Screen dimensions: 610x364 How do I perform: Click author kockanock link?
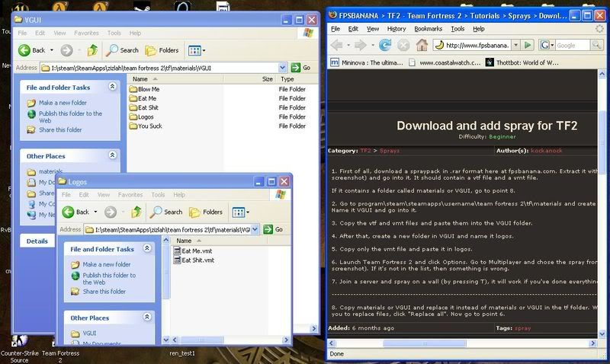546,151
